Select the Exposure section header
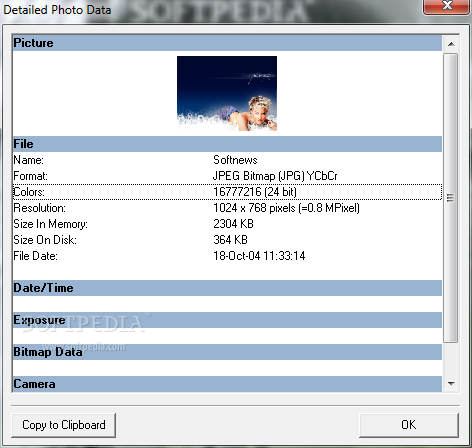 point(227,320)
